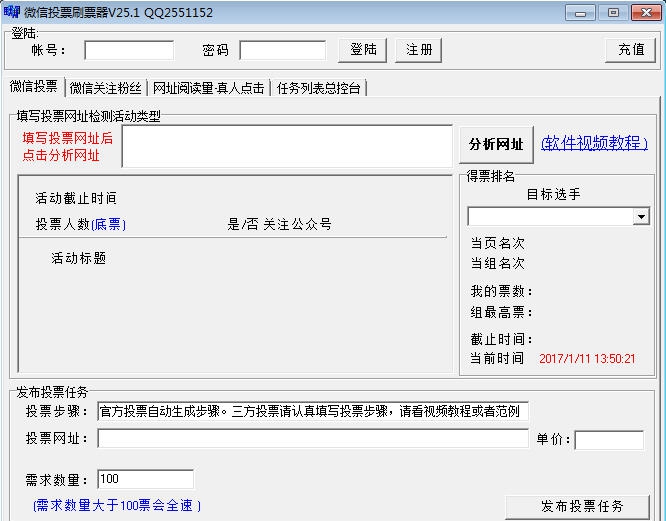Click the 当页名次 label
Image resolution: width=666 pixels, height=521 pixels.
[x=497, y=243]
